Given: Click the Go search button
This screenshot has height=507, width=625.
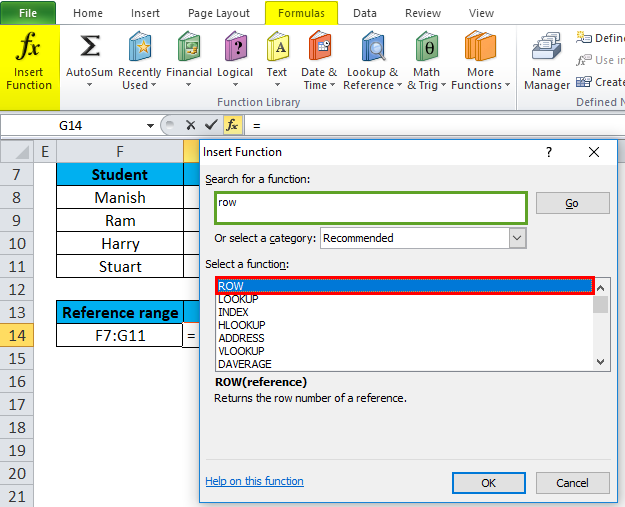Looking at the screenshot, I should tap(572, 203).
